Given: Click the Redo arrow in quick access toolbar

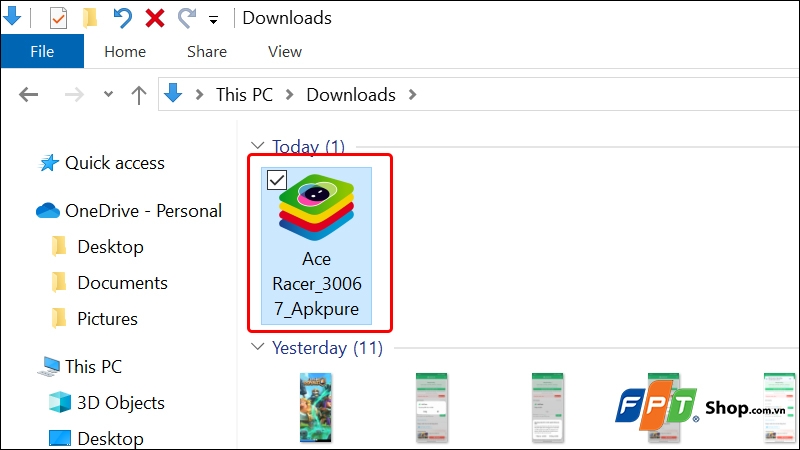Looking at the screenshot, I should point(187,18).
